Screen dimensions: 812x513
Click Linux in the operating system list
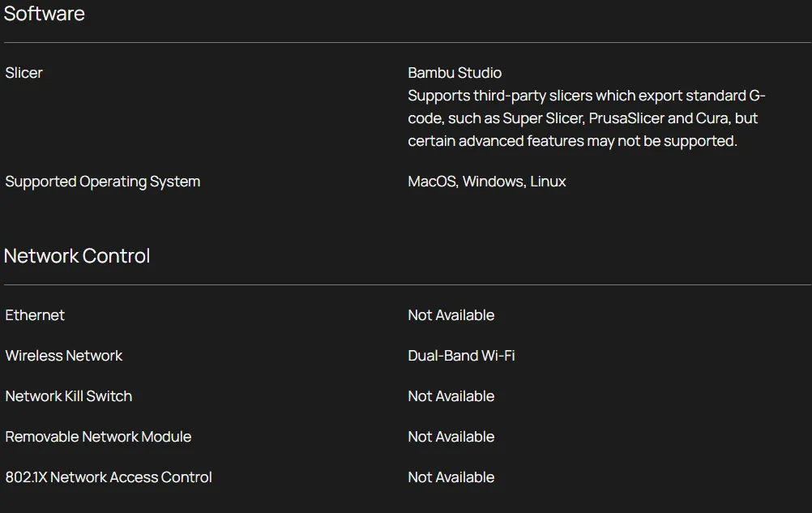coord(548,182)
